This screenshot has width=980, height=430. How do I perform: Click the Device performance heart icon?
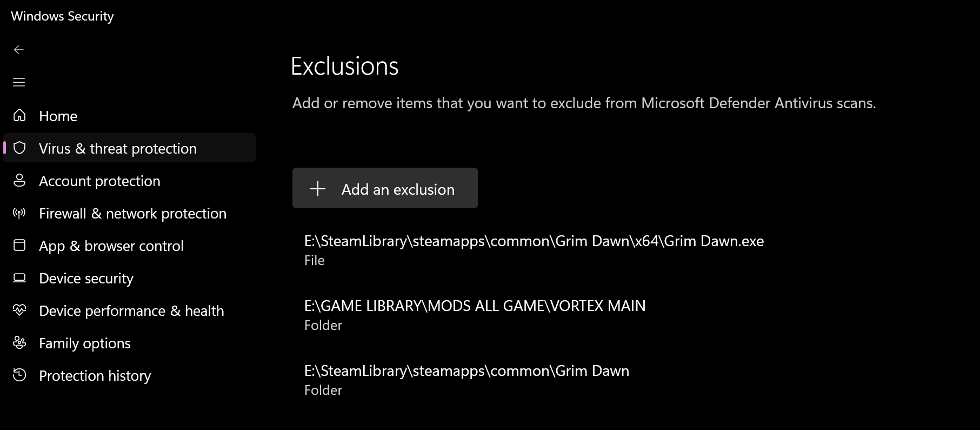(19, 310)
